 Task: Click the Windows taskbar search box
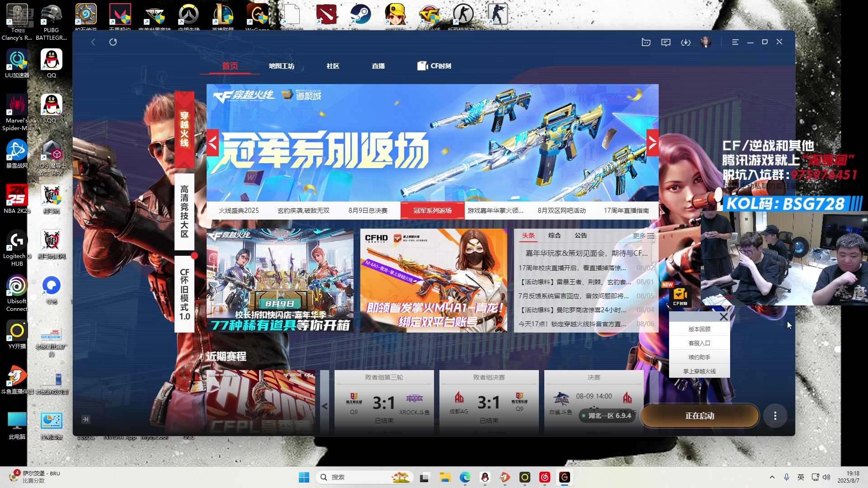[x=365, y=477]
